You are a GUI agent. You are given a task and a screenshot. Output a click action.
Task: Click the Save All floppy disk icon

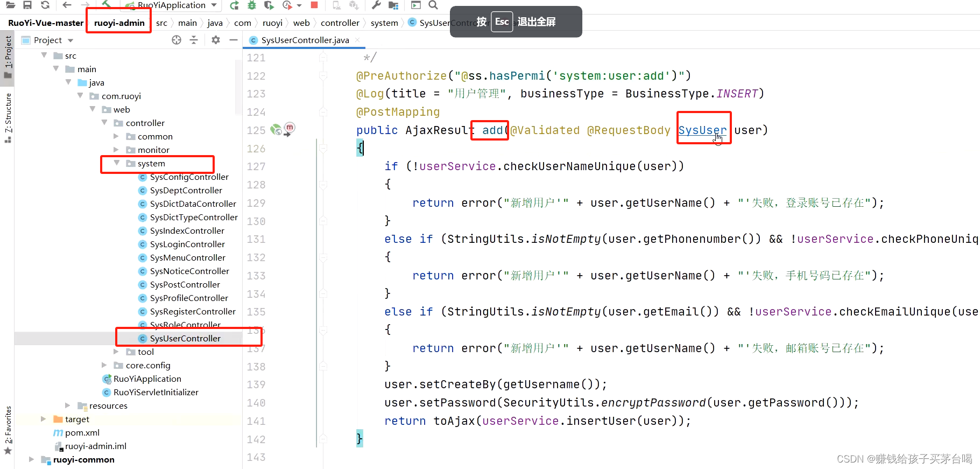click(27, 5)
